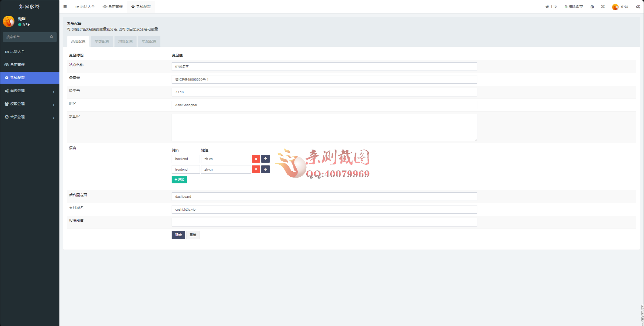Image resolution: width=644 pixels, height=326 pixels.
Task: Click the hamburger menu toggle icon
Action: (65, 7)
